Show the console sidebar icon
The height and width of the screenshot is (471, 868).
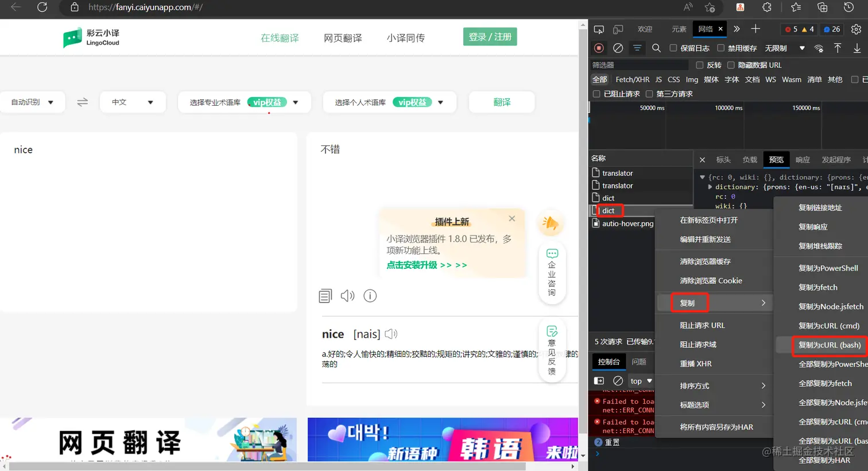pos(599,381)
